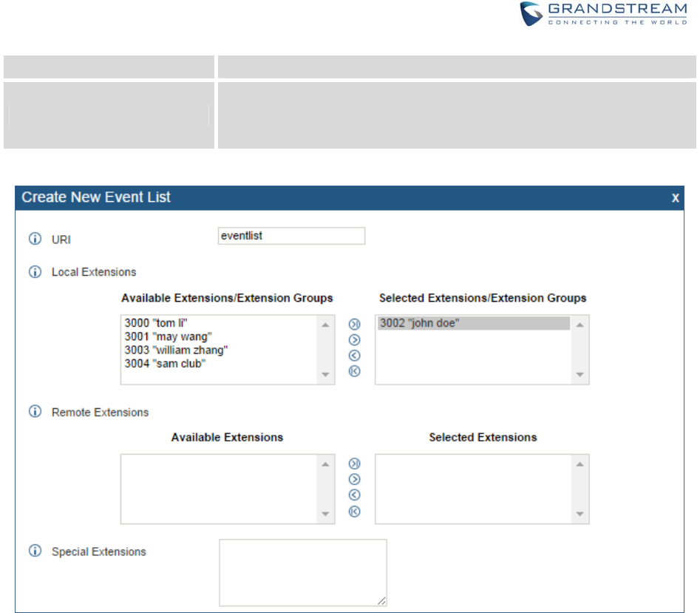
Task: Remove chosen remote extension from selected list
Action: coord(355,495)
